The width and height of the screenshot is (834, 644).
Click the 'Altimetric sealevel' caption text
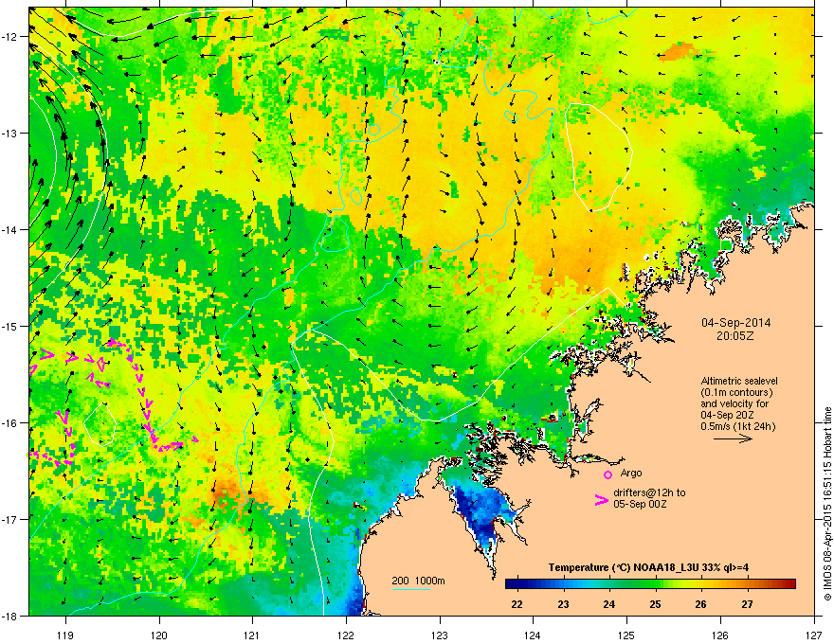tap(739, 381)
